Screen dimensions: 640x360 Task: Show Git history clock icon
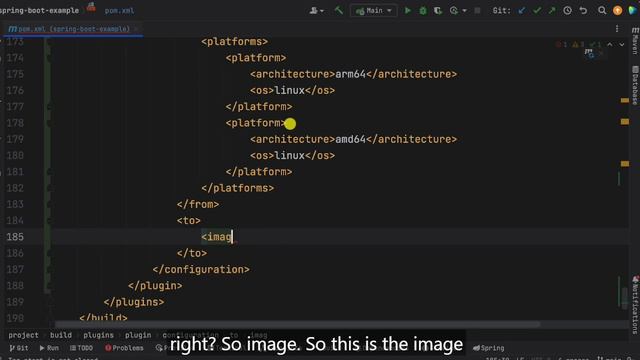(567, 11)
